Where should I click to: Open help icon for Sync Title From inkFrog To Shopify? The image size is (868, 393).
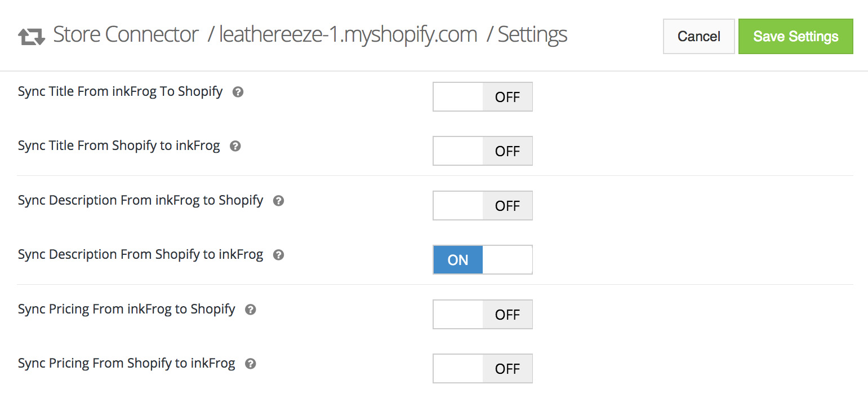pos(238,92)
